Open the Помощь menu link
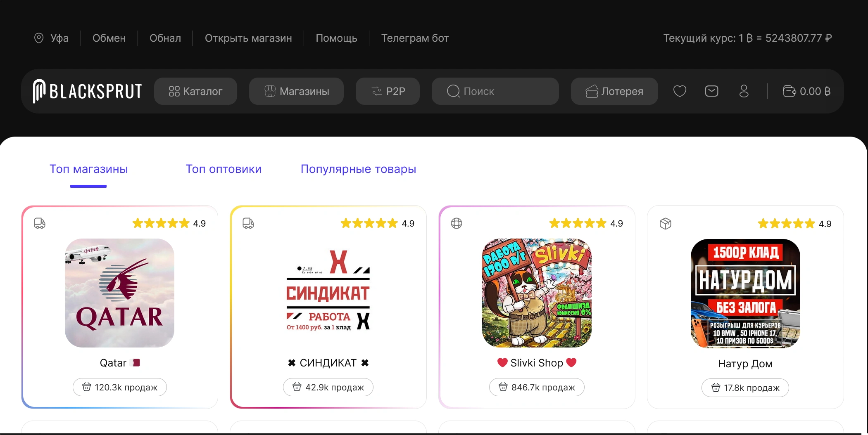The image size is (868, 435). coord(336,38)
